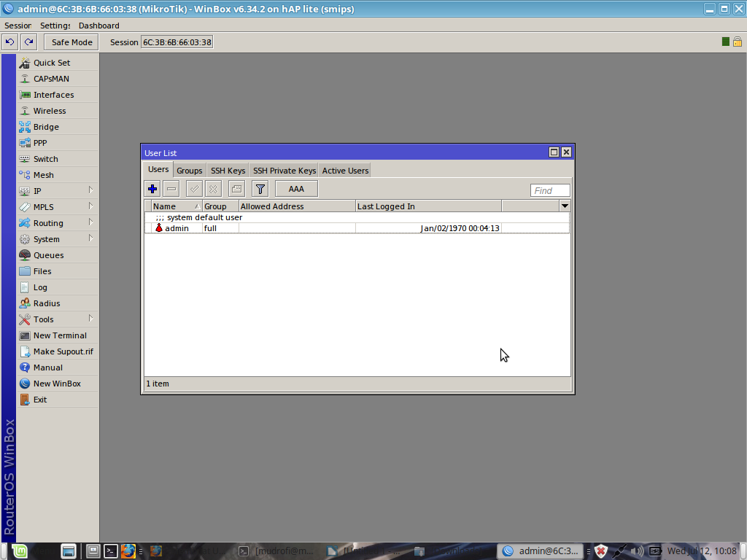
Task: Open terminal launcher in panel
Action: pyautogui.click(x=111, y=551)
